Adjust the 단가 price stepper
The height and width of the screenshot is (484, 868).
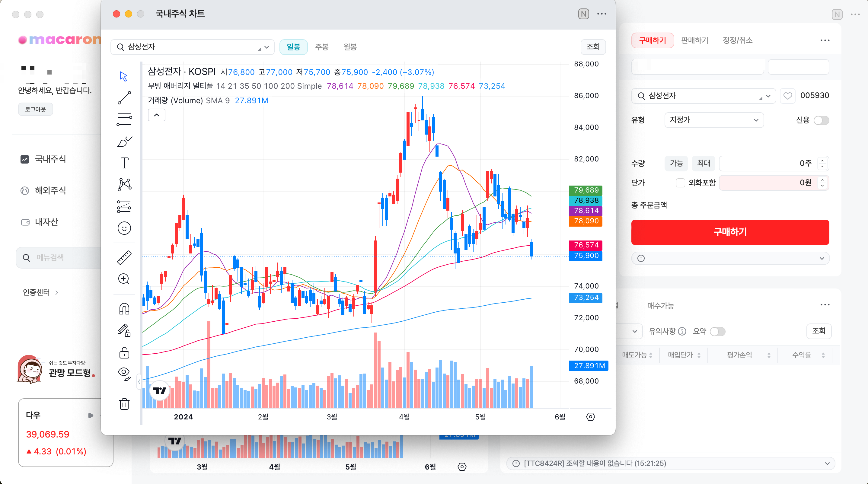(x=822, y=183)
